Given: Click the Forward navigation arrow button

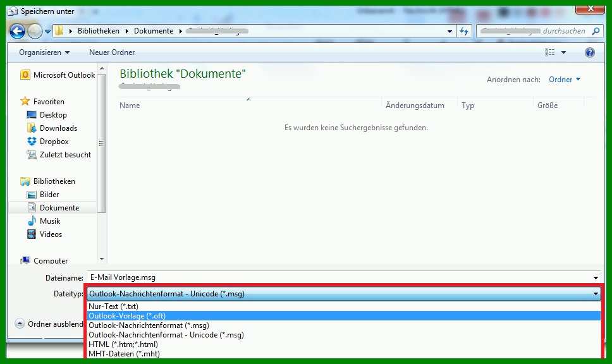Looking at the screenshot, I should tap(35, 31).
